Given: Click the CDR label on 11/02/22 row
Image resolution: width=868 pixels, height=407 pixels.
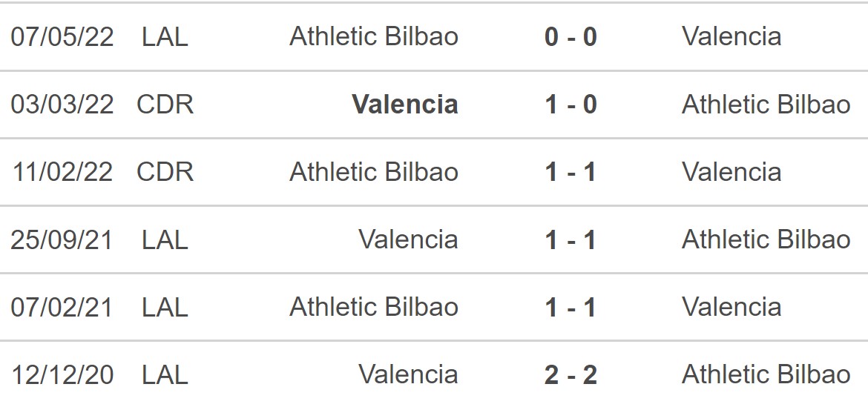Looking at the screenshot, I should (x=165, y=172).
